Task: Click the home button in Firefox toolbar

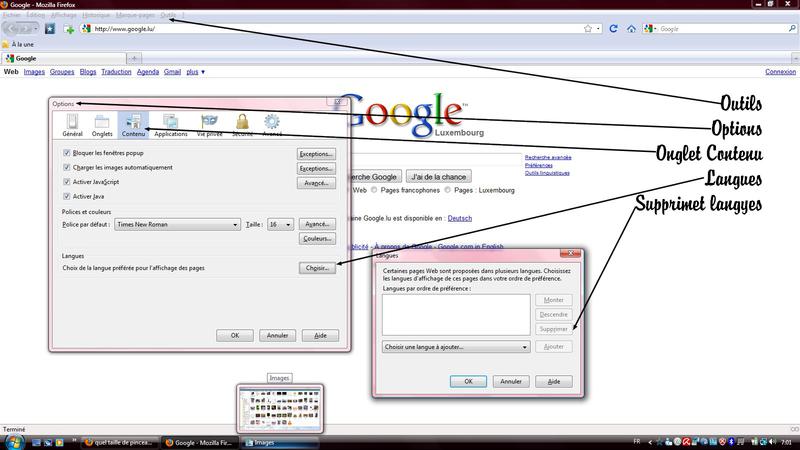Action: tap(632, 29)
